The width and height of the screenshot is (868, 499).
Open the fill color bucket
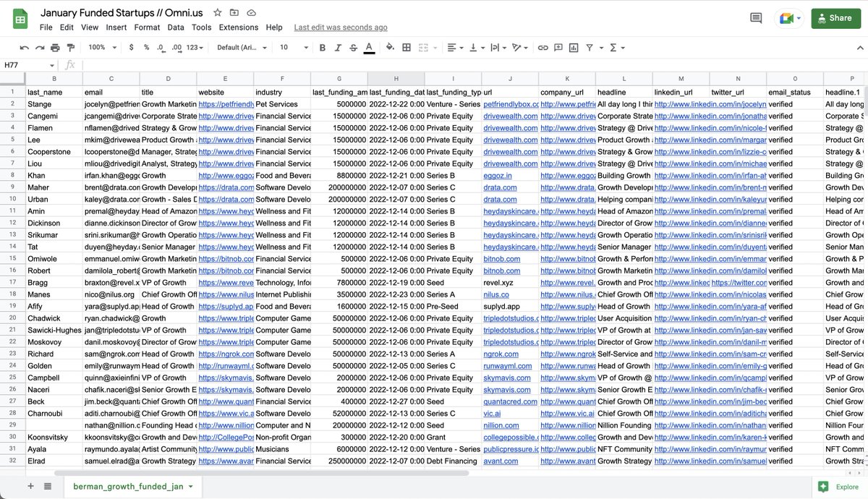click(x=391, y=47)
